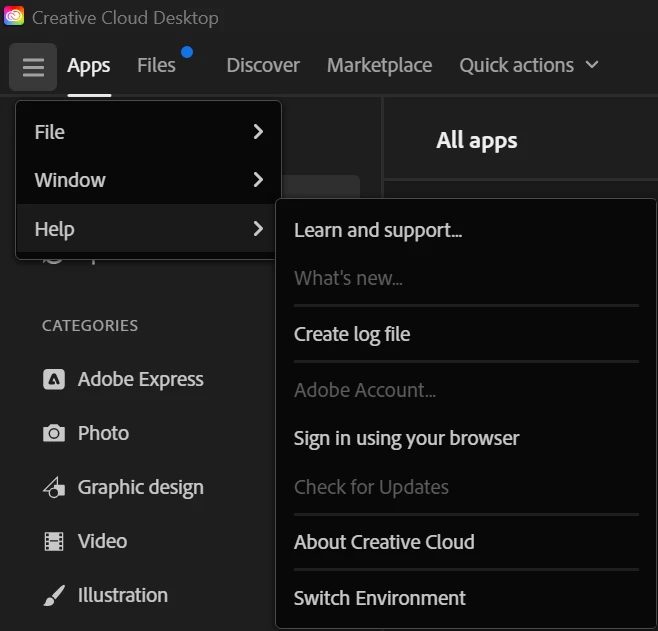This screenshot has height=631, width=658.
Task: Open the File menu entry
Action: tap(149, 132)
